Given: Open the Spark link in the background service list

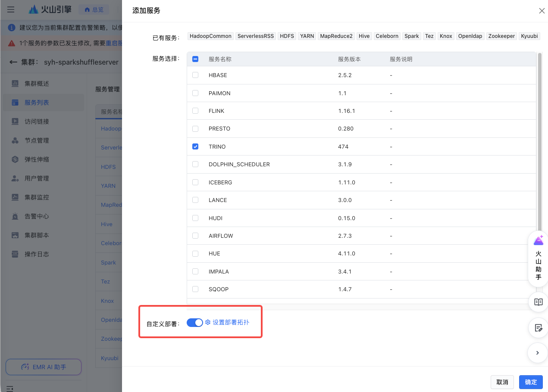Looking at the screenshot, I should [x=108, y=262].
